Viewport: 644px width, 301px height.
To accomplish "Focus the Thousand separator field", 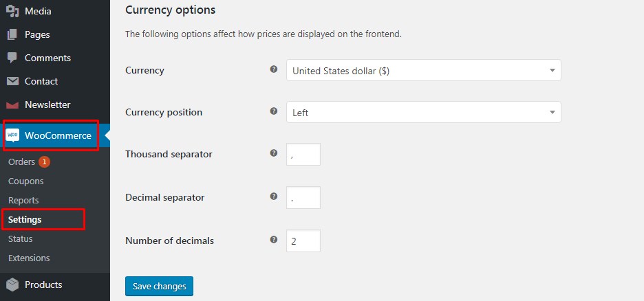I will [303, 155].
